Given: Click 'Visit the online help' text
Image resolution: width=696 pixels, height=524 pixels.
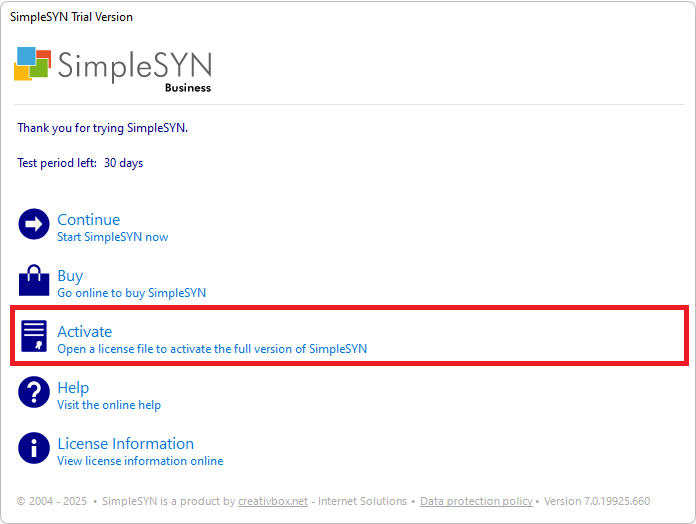Looking at the screenshot, I should point(109,405).
